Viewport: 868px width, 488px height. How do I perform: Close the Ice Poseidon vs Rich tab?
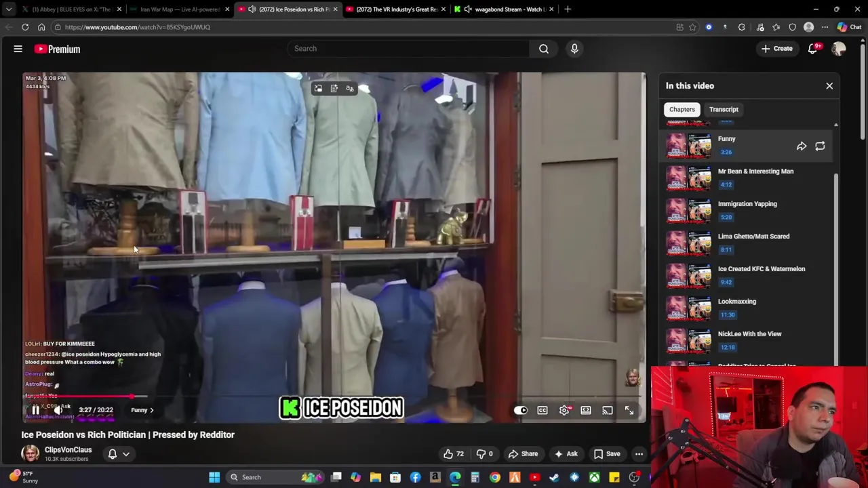335,9
